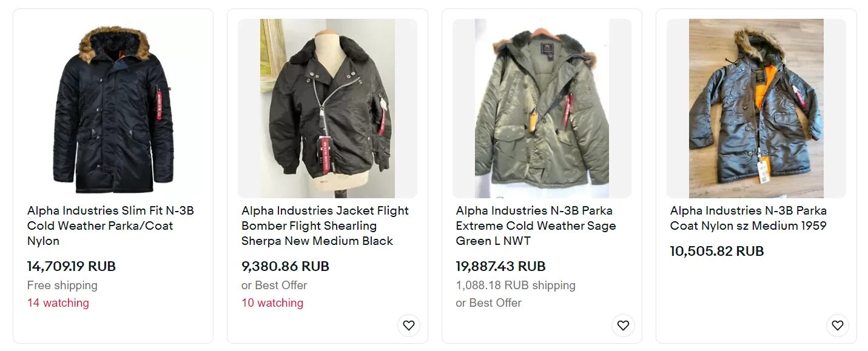The image size is (868, 351).
Task: Click the Free shipping label
Action: tap(62, 285)
